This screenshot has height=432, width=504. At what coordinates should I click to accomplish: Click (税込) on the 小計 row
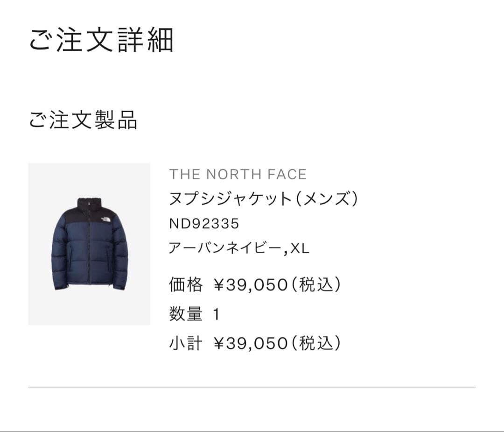(x=316, y=344)
